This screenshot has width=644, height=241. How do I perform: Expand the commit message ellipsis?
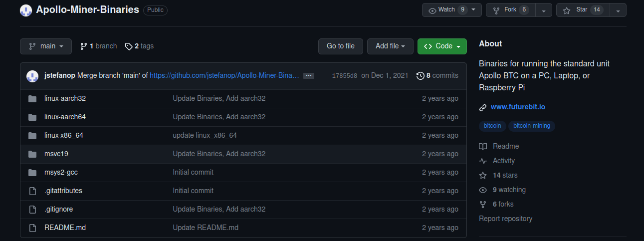coord(309,76)
